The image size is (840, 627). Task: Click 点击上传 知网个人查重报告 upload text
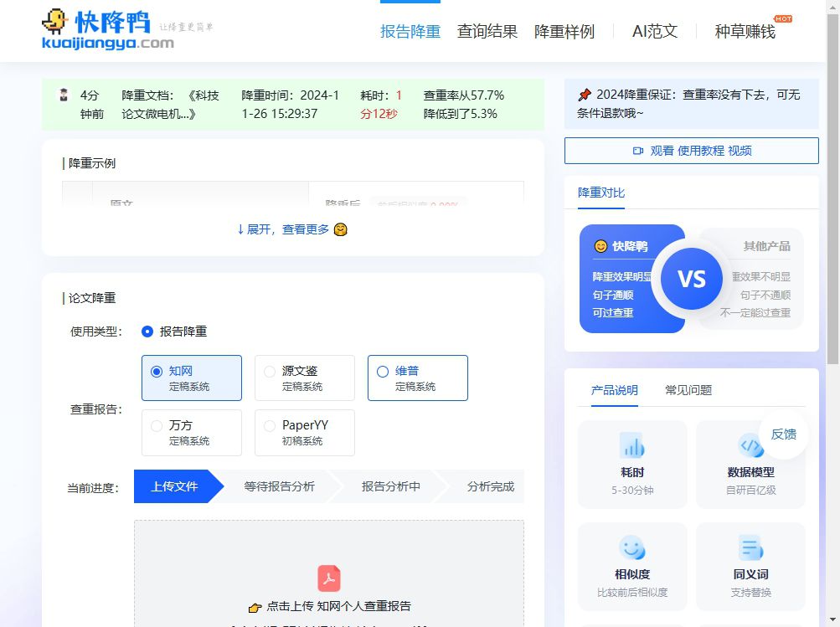click(x=338, y=606)
